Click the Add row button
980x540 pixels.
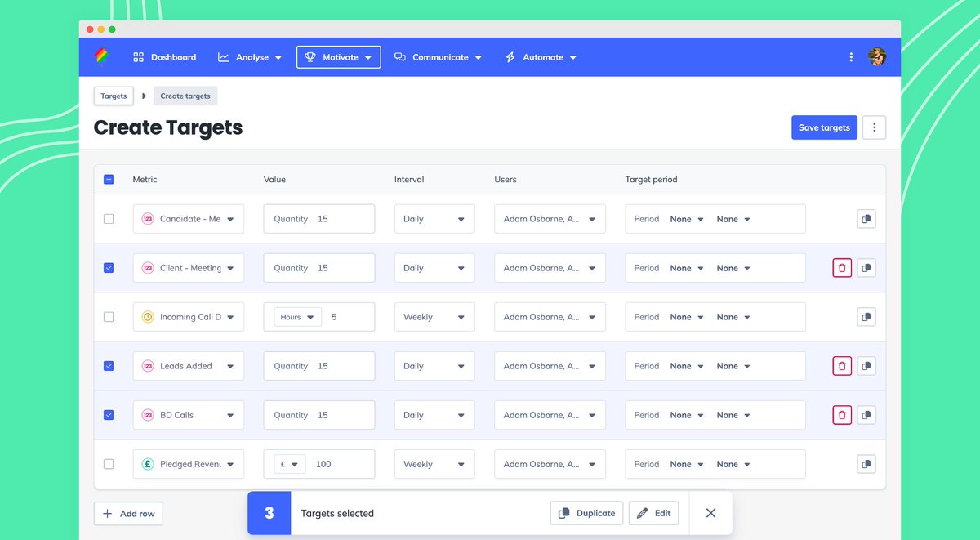click(x=128, y=514)
